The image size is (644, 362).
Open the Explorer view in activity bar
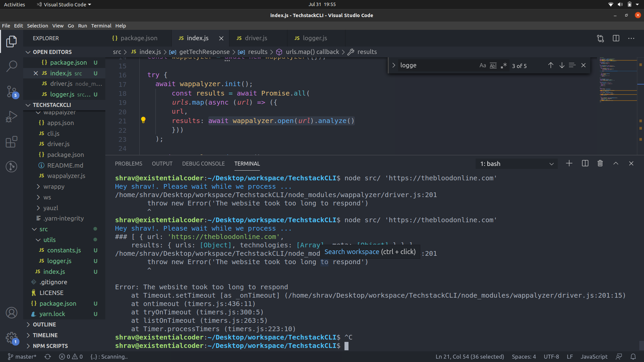[x=11, y=41]
